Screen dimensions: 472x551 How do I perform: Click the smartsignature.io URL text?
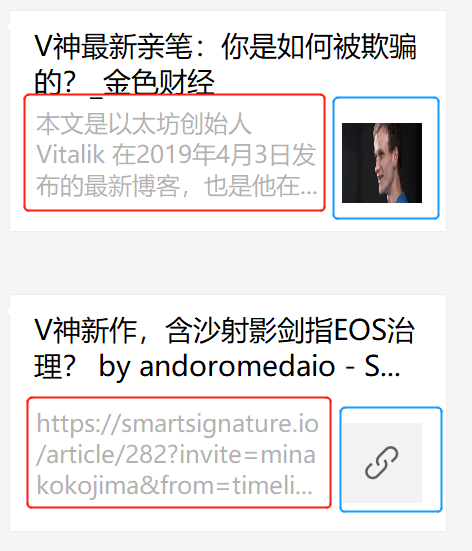pos(178,424)
